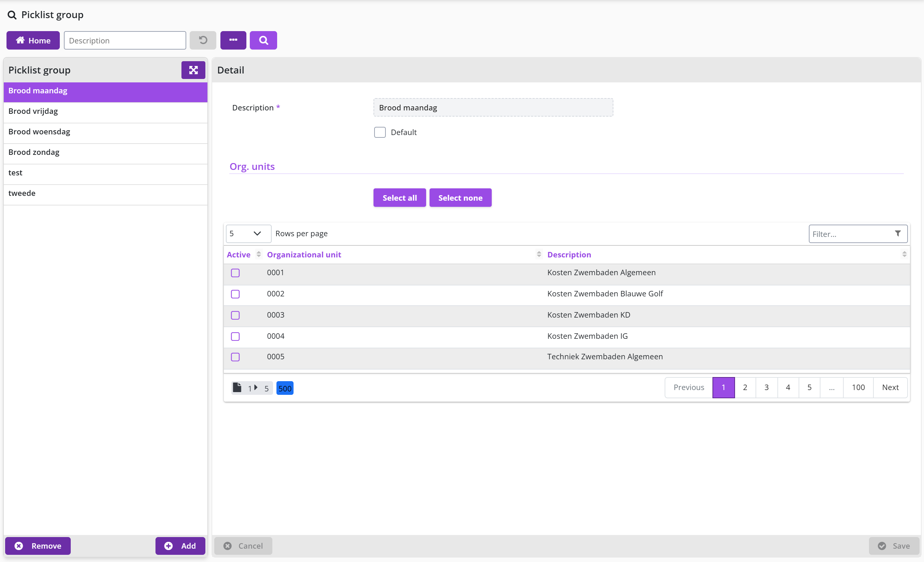Toggle the Default checkbox
This screenshot has width=924, height=562.
click(380, 132)
